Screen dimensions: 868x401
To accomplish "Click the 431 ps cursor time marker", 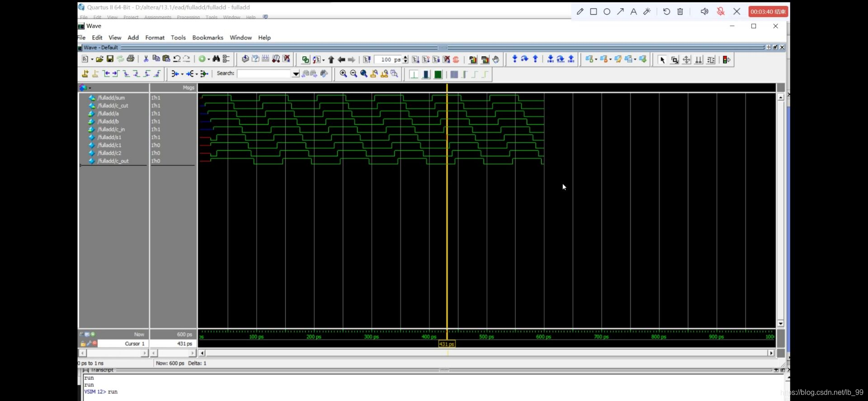I will 447,344.
